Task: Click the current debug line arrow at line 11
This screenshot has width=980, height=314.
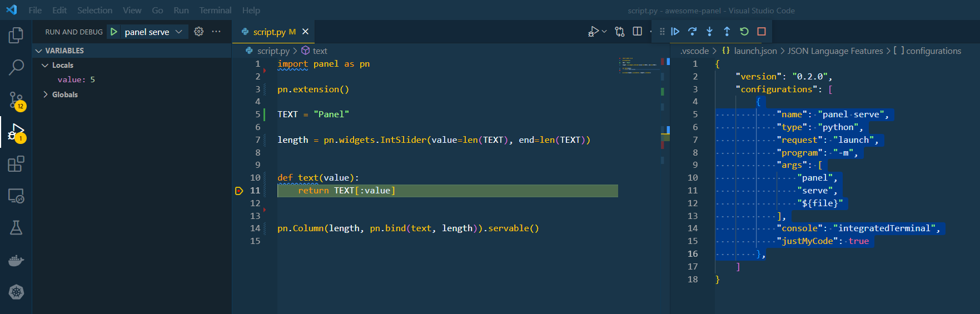Action: (239, 191)
